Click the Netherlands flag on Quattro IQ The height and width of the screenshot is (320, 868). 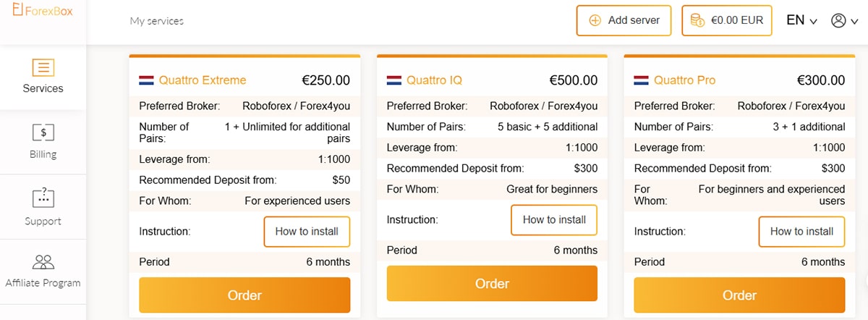coord(394,80)
